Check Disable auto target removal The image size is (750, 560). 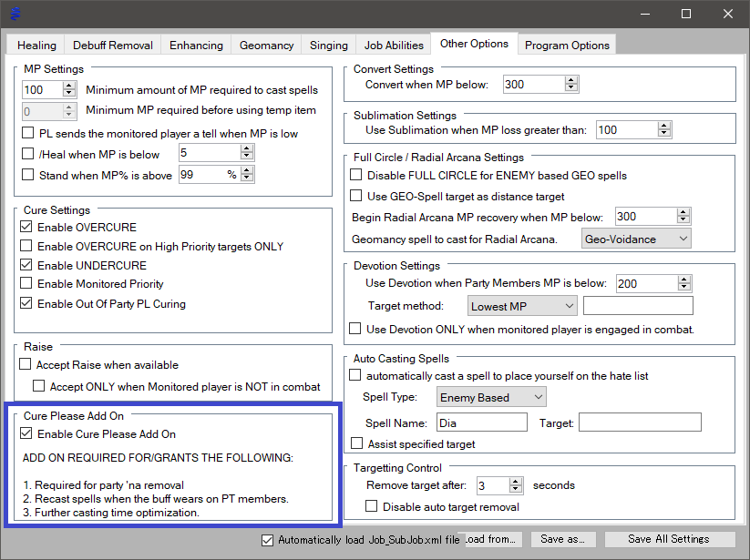[x=372, y=506]
